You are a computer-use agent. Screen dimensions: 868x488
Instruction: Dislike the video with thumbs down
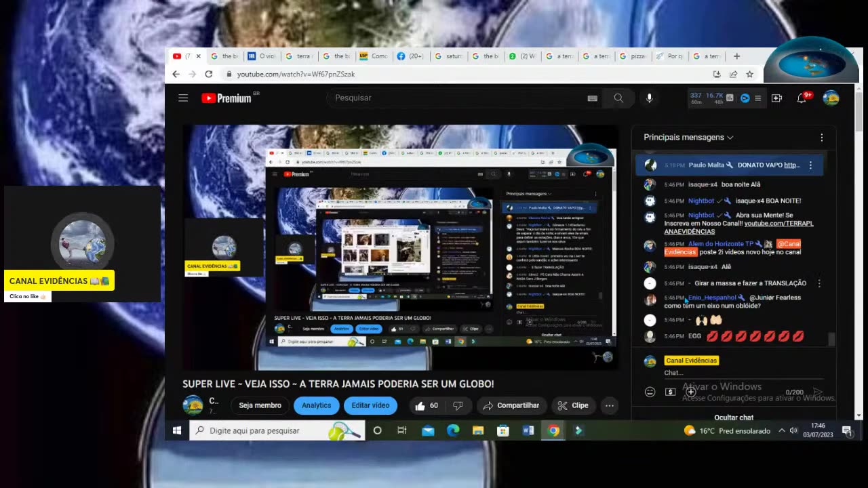pos(458,406)
